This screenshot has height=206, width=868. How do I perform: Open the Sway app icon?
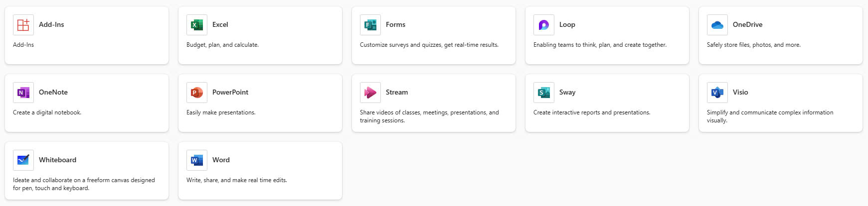[x=544, y=93]
